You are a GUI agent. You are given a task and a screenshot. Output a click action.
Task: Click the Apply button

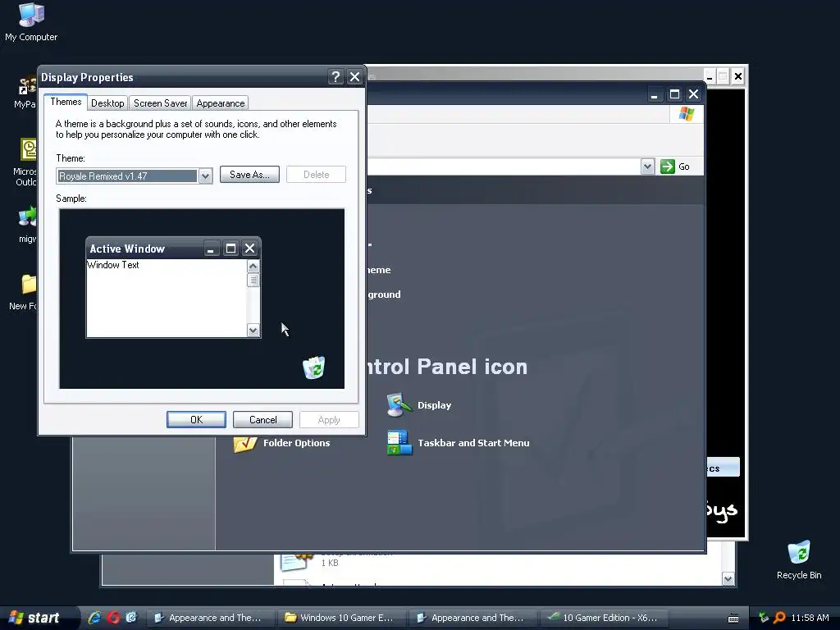pyautogui.click(x=329, y=419)
